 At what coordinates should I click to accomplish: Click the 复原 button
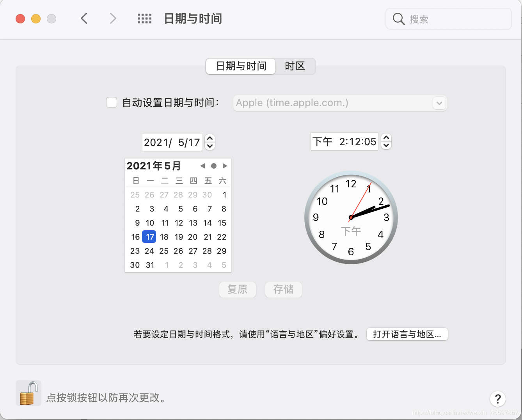pyautogui.click(x=238, y=289)
